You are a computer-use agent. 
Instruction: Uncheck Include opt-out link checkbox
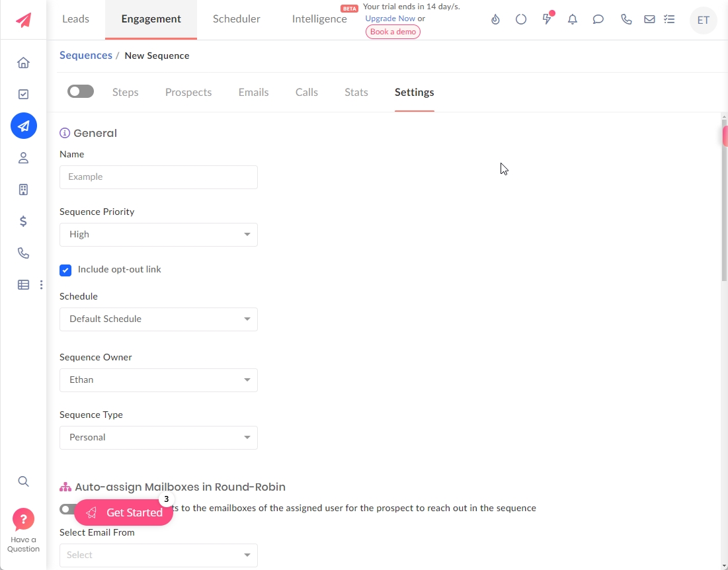coord(65,270)
